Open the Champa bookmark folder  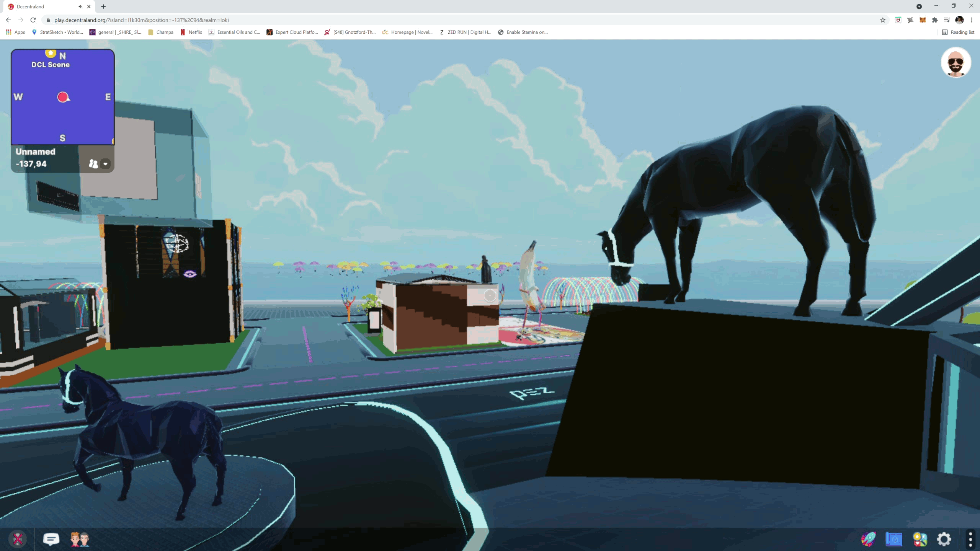point(160,32)
